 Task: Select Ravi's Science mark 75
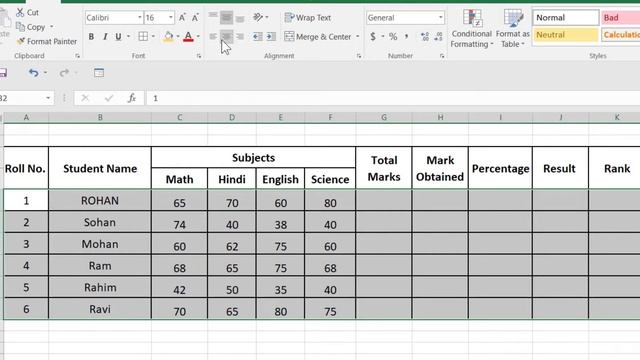(330, 309)
